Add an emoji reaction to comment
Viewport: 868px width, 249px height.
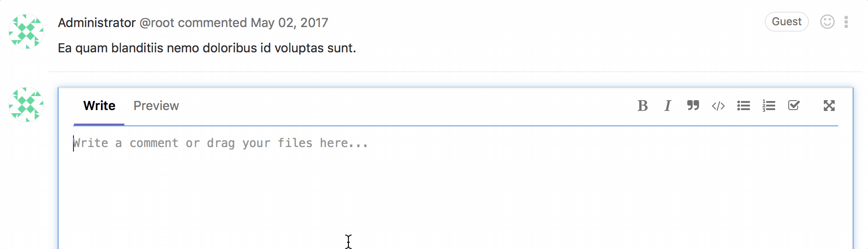point(827,22)
